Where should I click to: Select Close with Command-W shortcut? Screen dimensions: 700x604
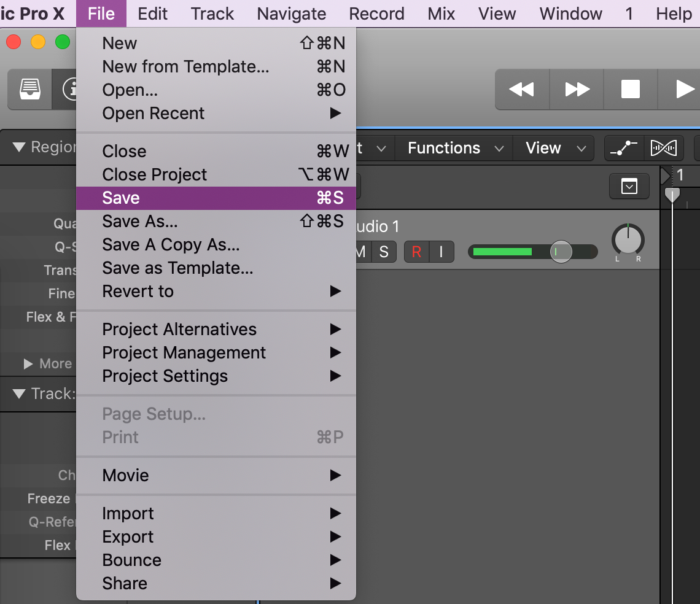click(216, 152)
